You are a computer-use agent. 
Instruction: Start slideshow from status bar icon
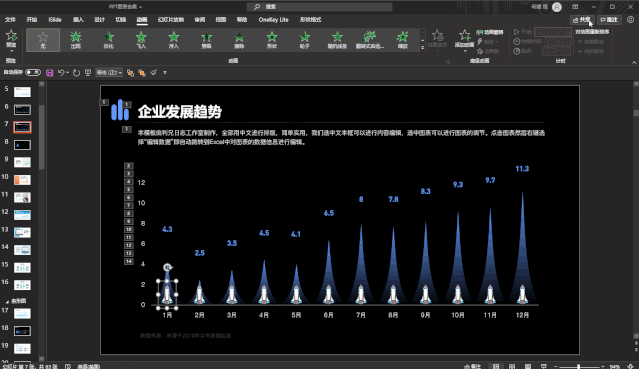coord(544,366)
